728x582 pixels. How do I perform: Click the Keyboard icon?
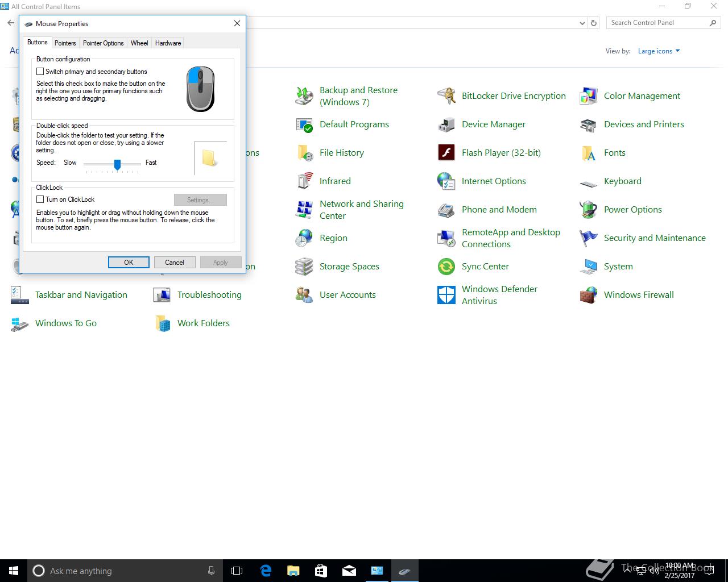(x=589, y=183)
